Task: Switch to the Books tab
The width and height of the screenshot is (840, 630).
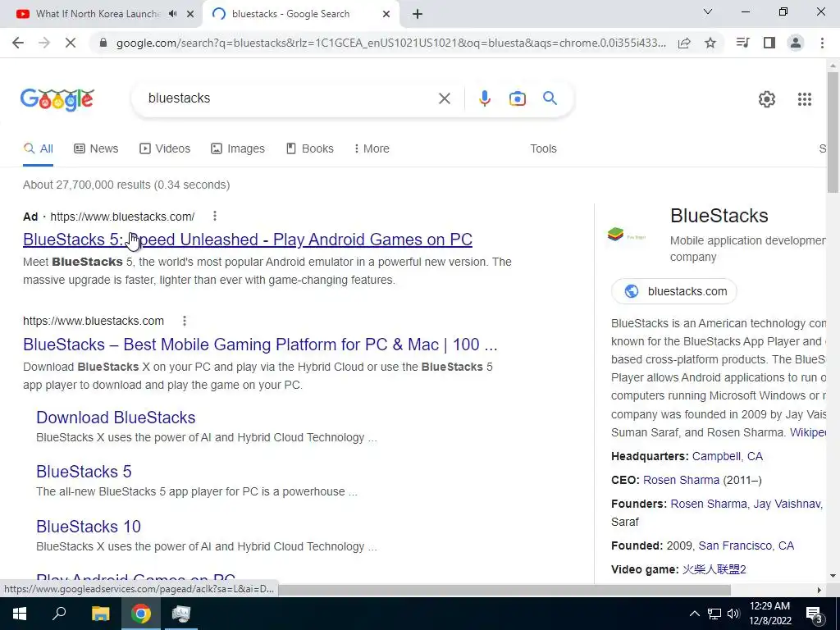Action: (310, 149)
